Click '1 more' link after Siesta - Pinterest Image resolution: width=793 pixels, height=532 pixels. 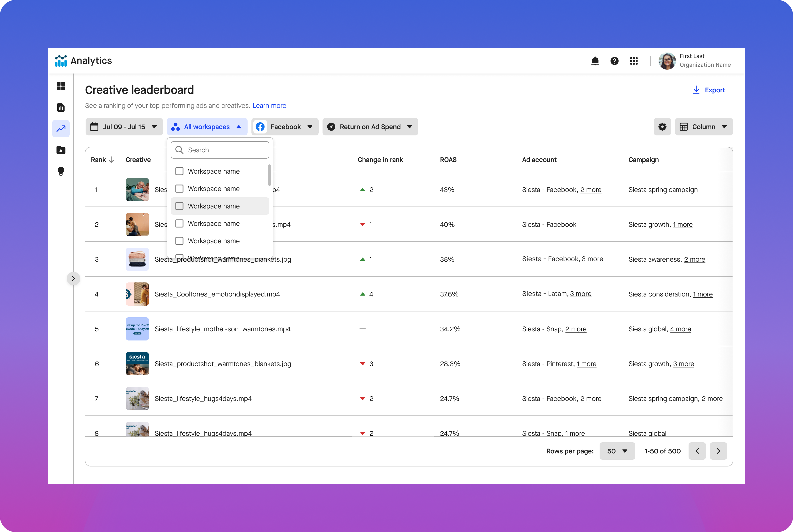pos(586,364)
